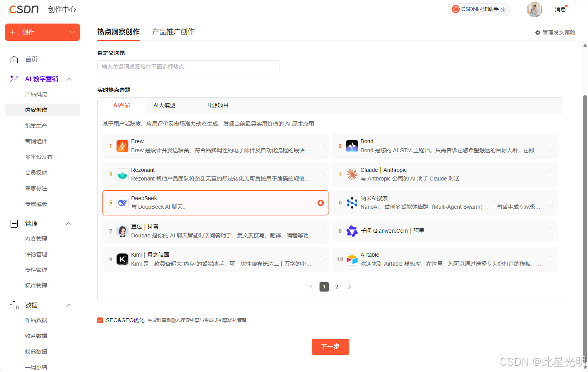Open 产品概览 in the sidebar
Screen dimensions: 588x372
pyautogui.click(x=36, y=94)
